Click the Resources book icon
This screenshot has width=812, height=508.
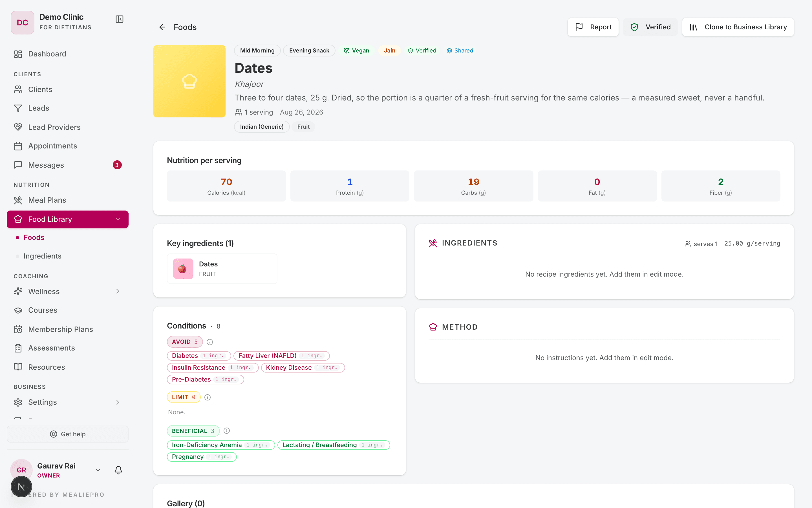pyautogui.click(x=18, y=367)
